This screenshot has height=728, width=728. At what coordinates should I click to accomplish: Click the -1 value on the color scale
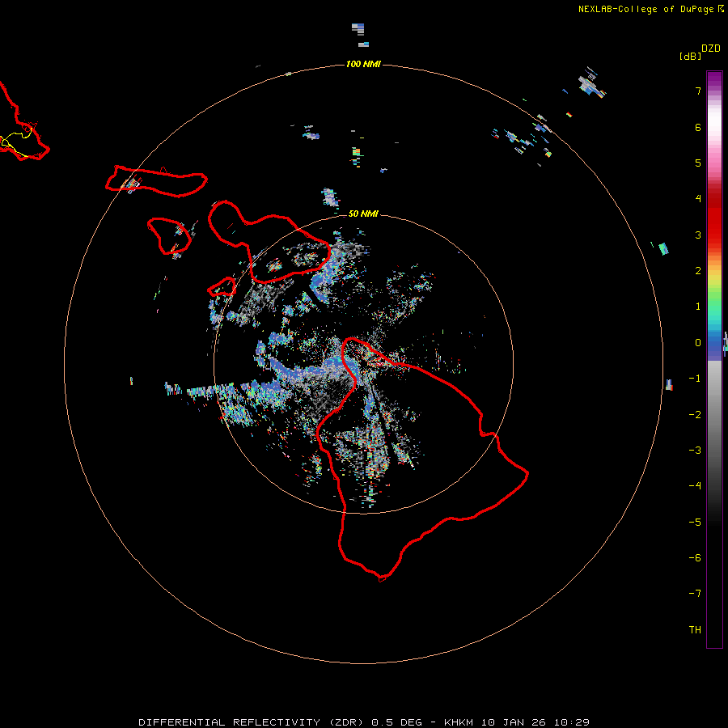click(x=695, y=379)
